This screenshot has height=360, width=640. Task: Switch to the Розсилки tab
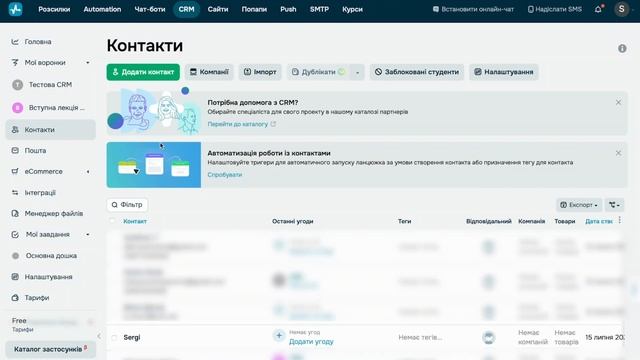point(54,9)
